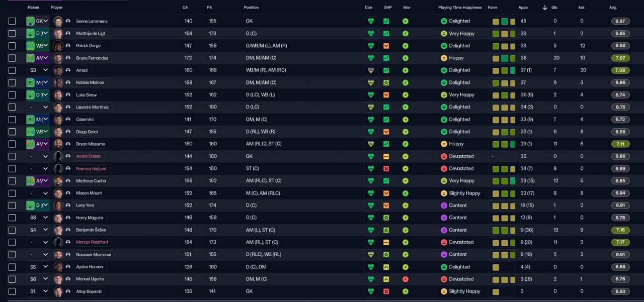Image resolution: width=644 pixels, height=302 pixels.
Task: Open Diogo Dalot's name button
Action: [x=88, y=132]
